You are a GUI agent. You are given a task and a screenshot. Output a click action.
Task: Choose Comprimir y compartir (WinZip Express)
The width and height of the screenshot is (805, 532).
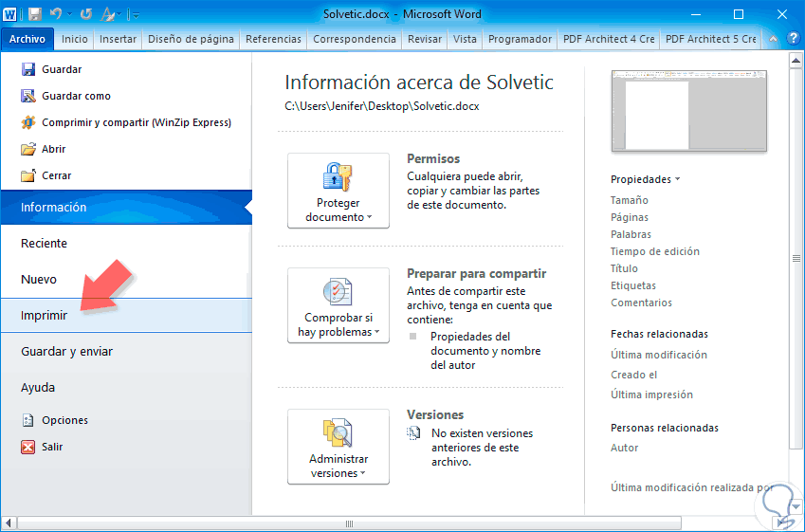[x=137, y=122]
